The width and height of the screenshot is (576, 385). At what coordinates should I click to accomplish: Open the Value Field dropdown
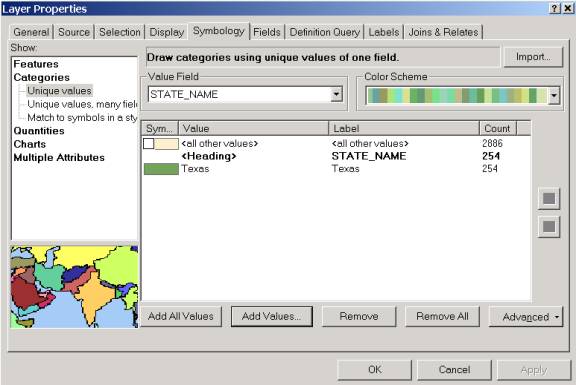336,94
